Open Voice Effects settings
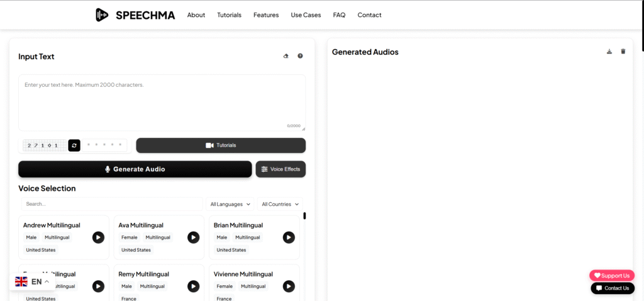Screen dimensions: 644x301 [280, 169]
